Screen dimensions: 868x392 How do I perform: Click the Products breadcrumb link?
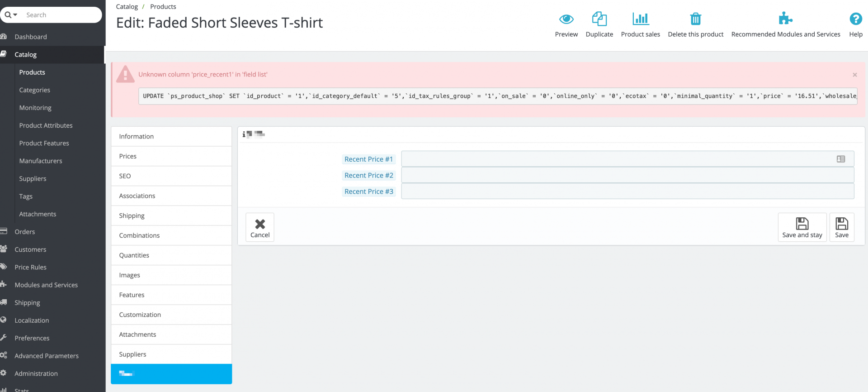[163, 7]
